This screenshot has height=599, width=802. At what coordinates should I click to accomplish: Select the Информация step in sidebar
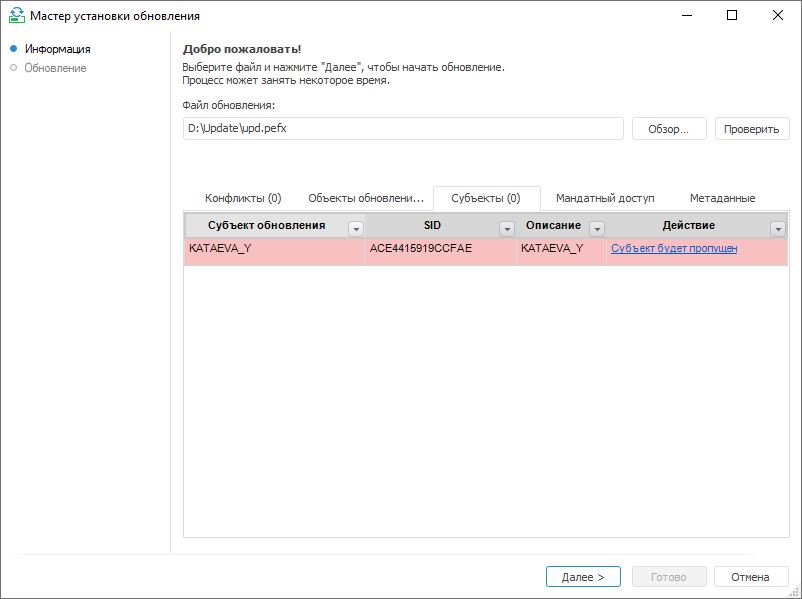pyautogui.click(x=58, y=49)
